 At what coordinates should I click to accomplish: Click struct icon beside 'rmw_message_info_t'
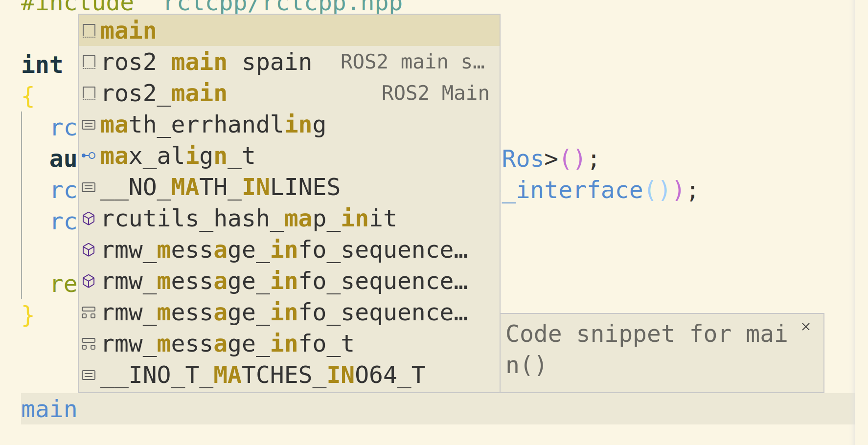[x=89, y=344]
